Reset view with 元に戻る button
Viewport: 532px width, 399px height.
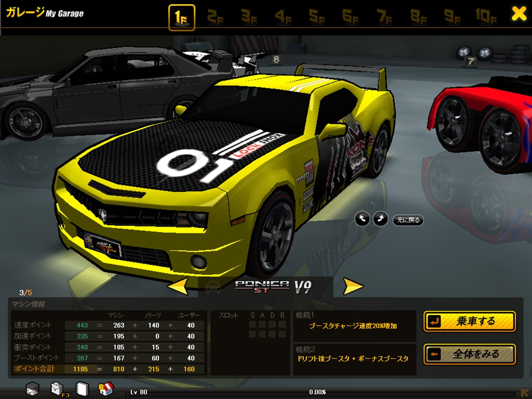(x=408, y=220)
